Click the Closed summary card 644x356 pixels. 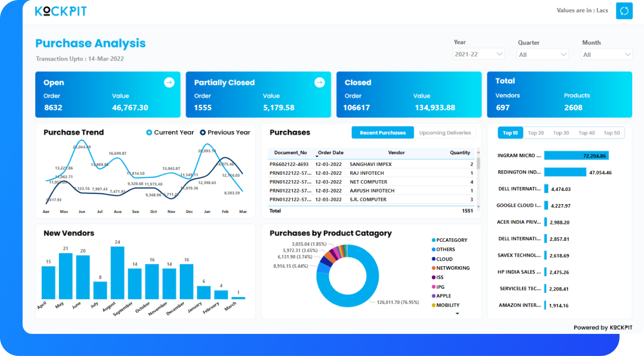[409, 95]
